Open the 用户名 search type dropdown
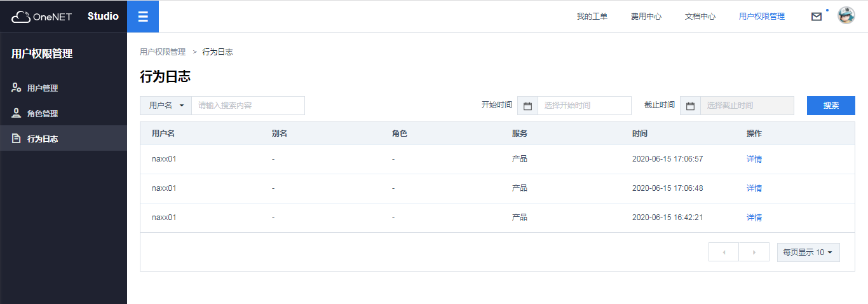This screenshot has height=304, width=868. (166, 106)
